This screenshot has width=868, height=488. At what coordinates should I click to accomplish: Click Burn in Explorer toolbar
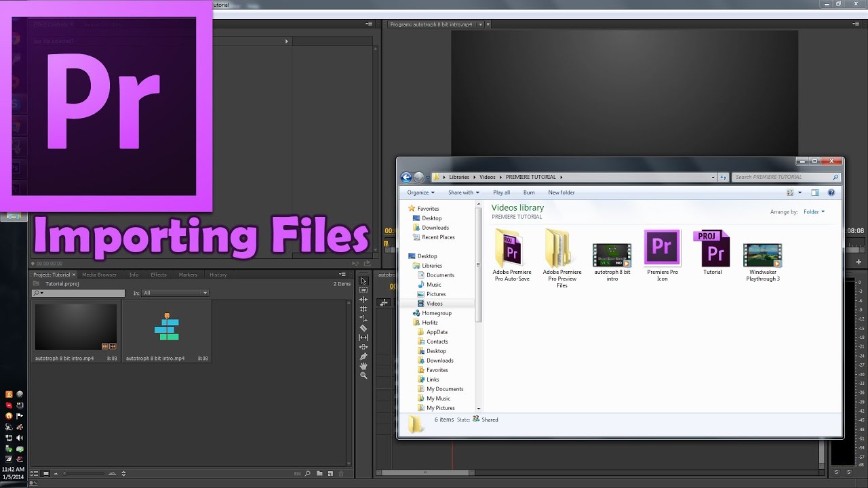click(529, 192)
